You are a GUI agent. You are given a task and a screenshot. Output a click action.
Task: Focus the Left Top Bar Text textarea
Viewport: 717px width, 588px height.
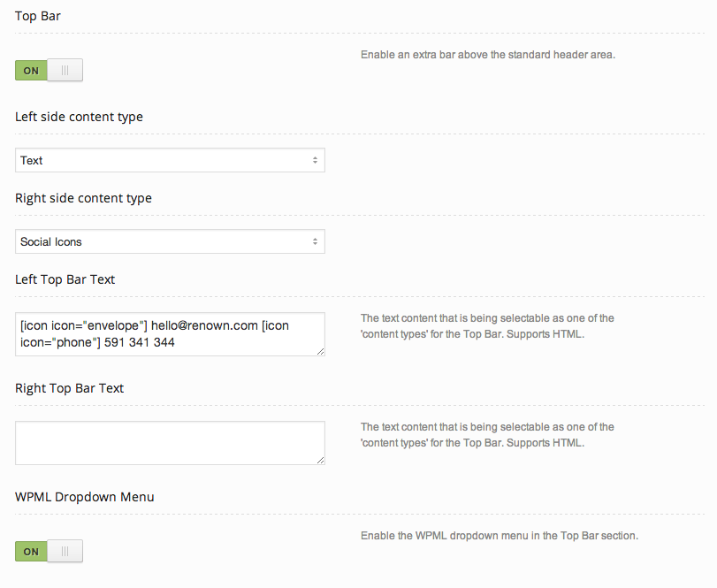point(170,333)
